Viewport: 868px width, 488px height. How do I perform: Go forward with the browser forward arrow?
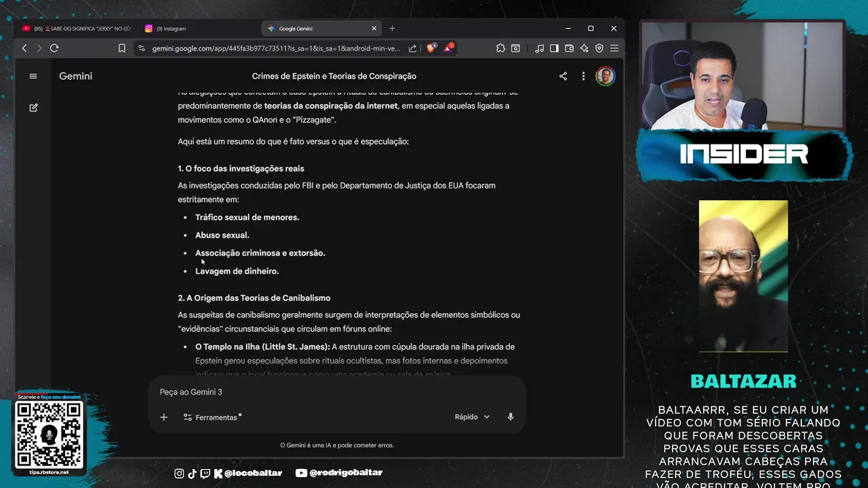click(39, 48)
